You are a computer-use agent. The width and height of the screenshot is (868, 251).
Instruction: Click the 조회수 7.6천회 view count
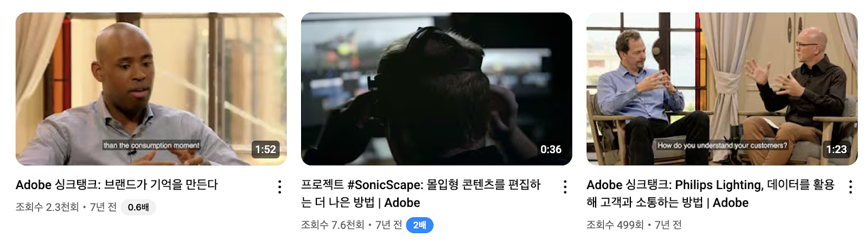(333, 225)
